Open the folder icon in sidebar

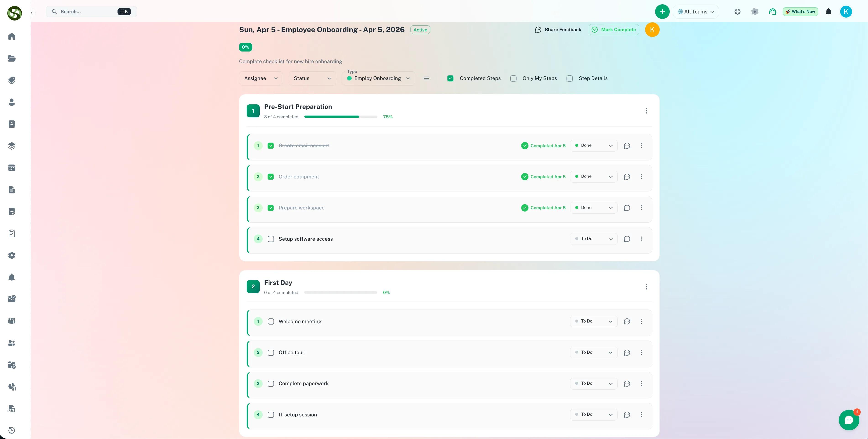click(x=12, y=58)
